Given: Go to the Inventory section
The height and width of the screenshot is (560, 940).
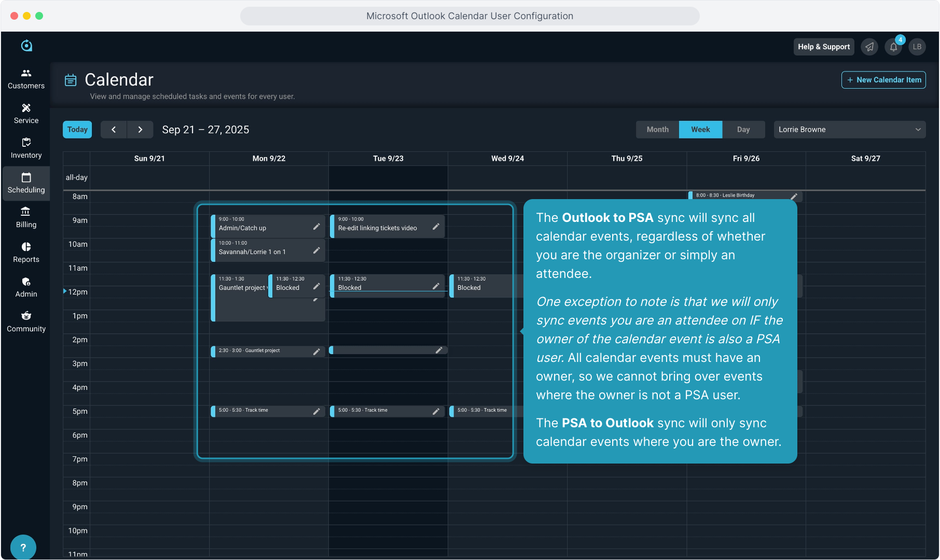Looking at the screenshot, I should click(26, 148).
